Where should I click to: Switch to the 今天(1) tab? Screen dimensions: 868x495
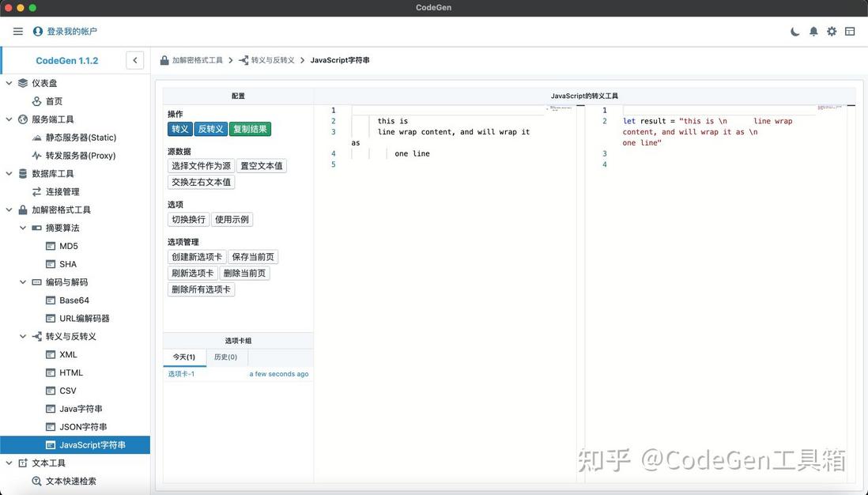click(184, 357)
